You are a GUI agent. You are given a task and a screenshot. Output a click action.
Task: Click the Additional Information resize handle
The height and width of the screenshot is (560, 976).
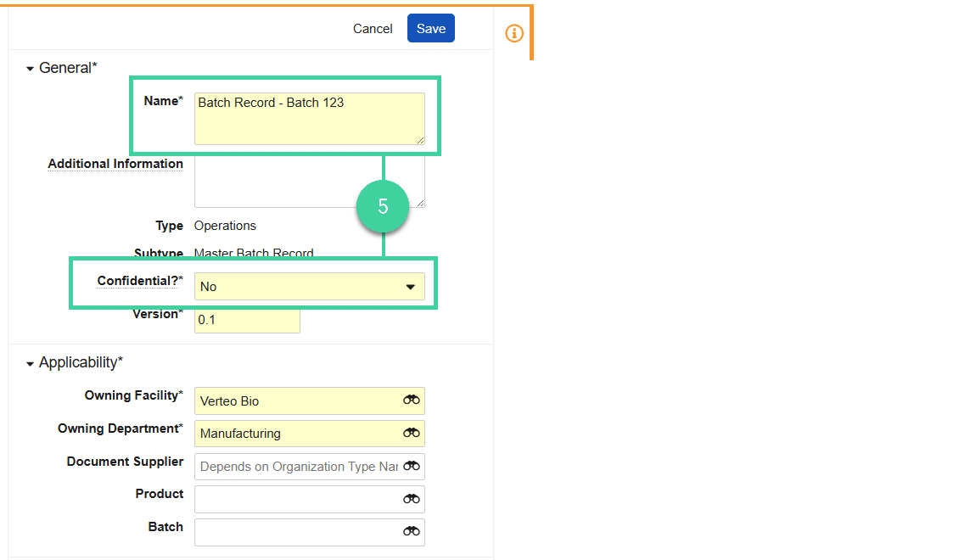click(x=421, y=203)
